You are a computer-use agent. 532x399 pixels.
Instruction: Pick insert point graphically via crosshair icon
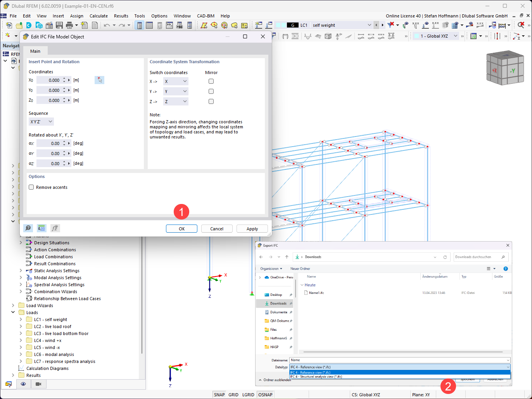[x=99, y=80]
